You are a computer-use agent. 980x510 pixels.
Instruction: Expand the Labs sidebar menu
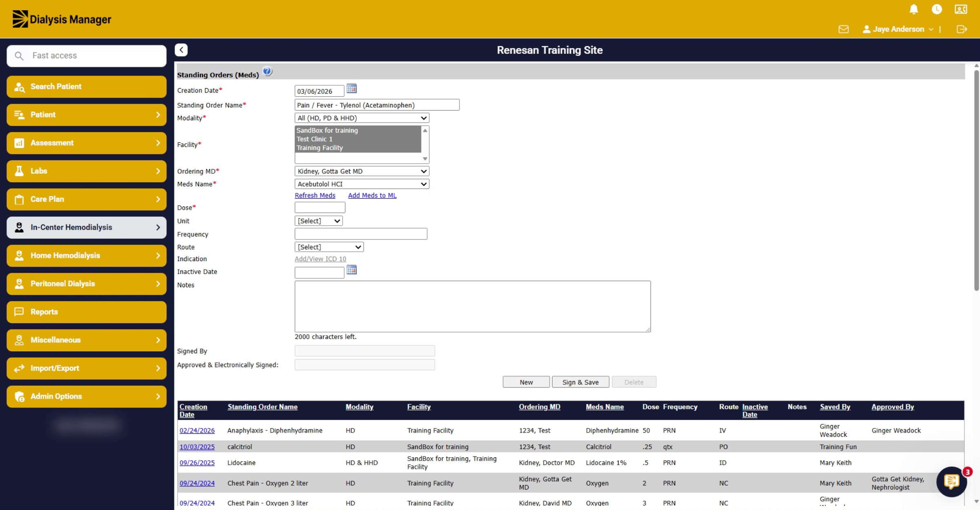tap(87, 171)
